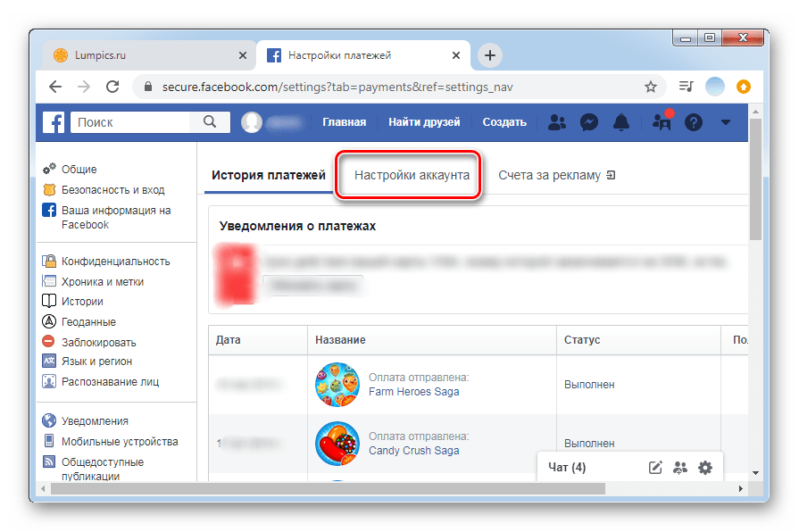Open Хроника и метки
This screenshot has height=532, width=799.
tap(103, 282)
